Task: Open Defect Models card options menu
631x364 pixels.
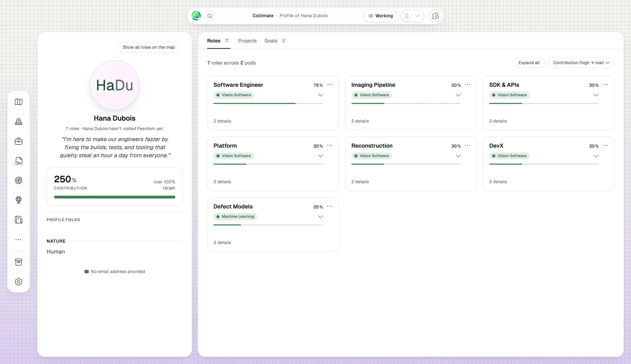Action: pyautogui.click(x=330, y=206)
